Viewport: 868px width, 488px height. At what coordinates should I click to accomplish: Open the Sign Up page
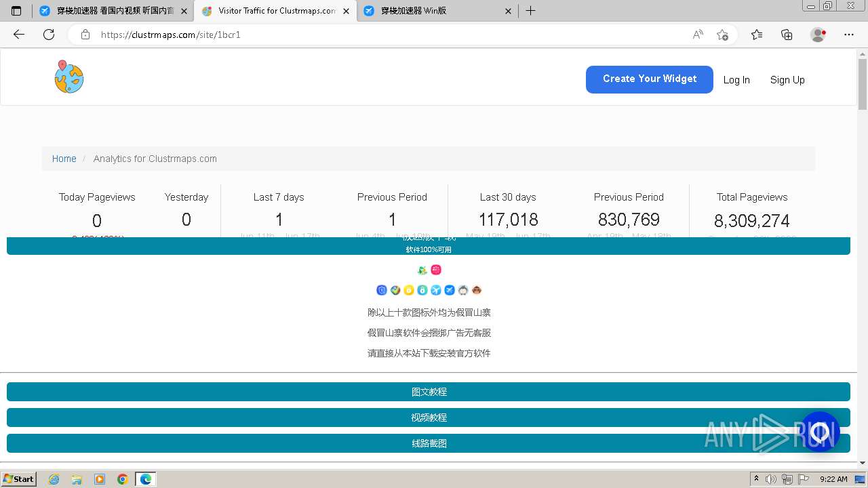pyautogui.click(x=787, y=80)
